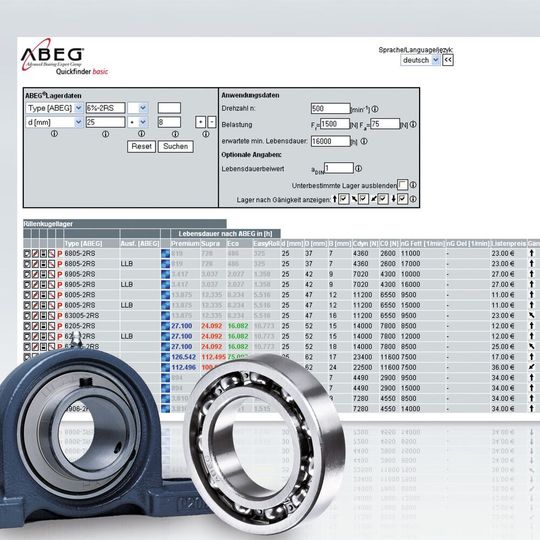Click the info icon after expected lifetime field
Screen dimensions: 540x540
[364, 141]
